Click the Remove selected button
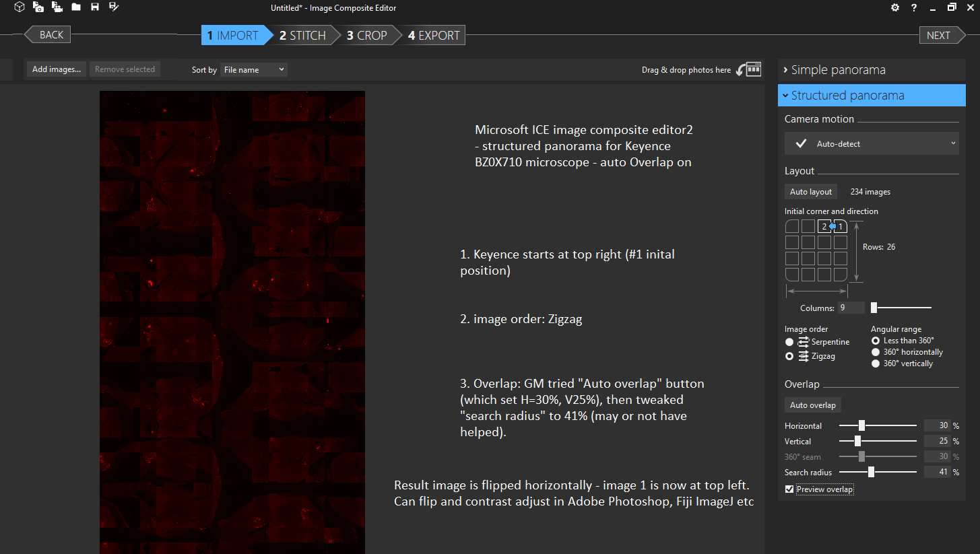The image size is (980, 554). pyautogui.click(x=125, y=69)
